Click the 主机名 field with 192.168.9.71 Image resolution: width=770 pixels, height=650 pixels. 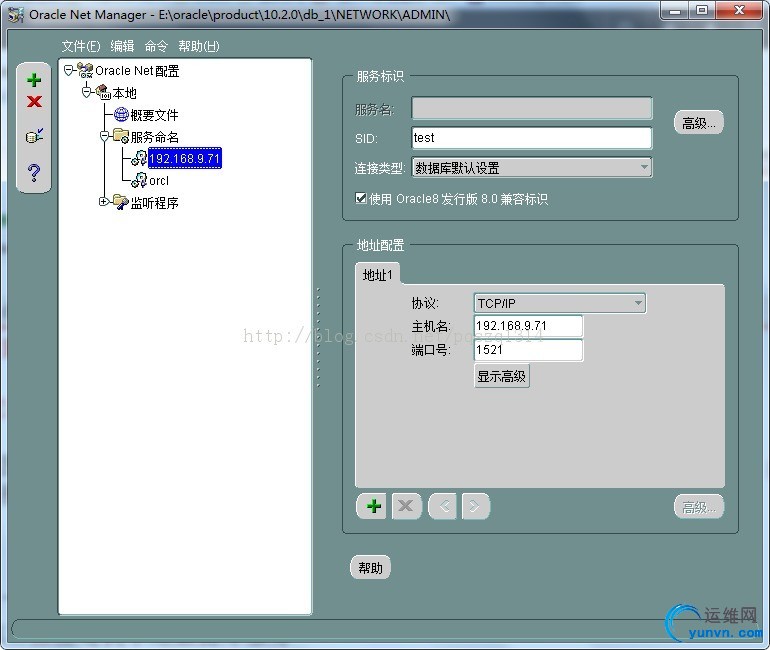click(528, 326)
